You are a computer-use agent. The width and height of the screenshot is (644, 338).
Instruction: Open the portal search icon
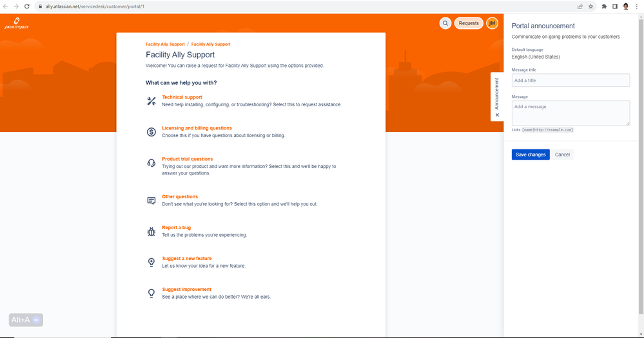pyautogui.click(x=445, y=23)
